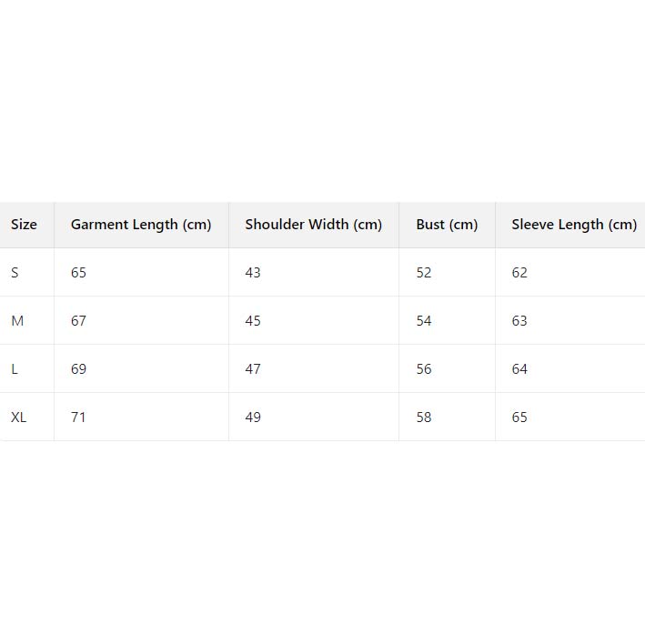Image resolution: width=645 pixels, height=644 pixels.
Task: Click garment length value 65
Action: [79, 273]
